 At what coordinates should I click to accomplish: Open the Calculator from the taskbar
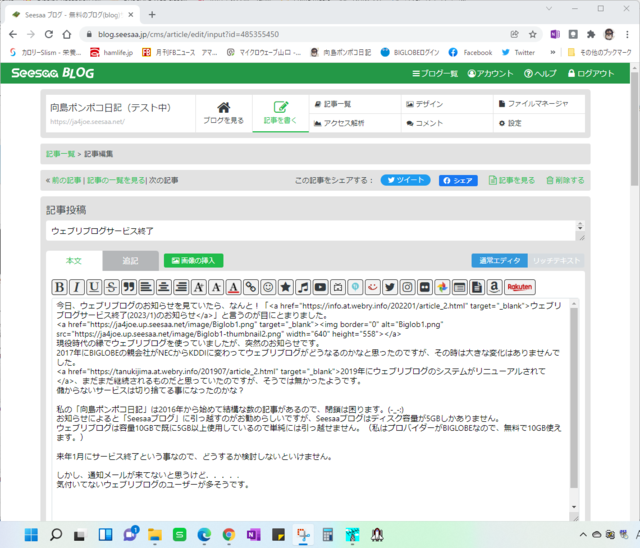click(x=327, y=535)
